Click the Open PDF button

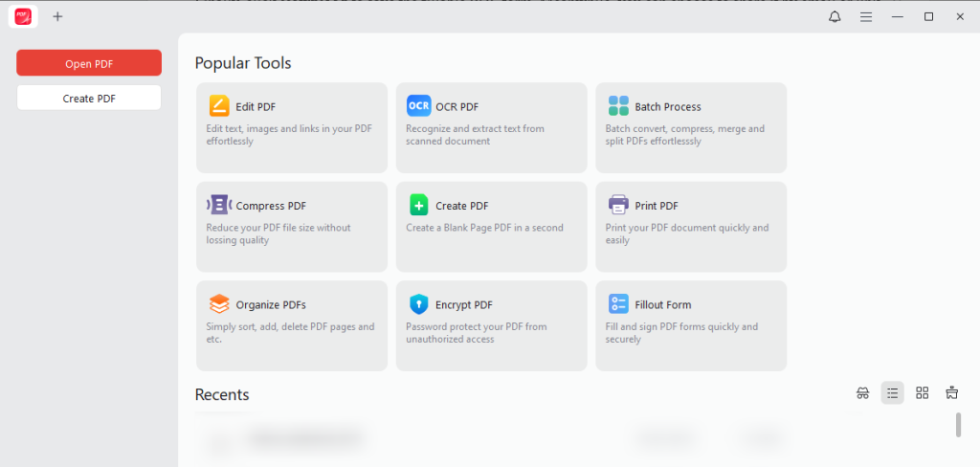89,63
